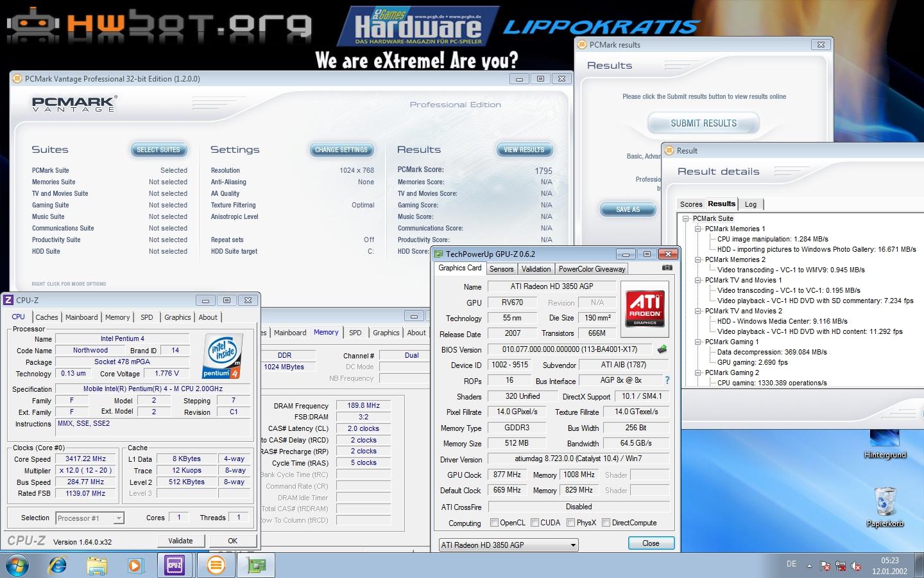This screenshot has width=924, height=578.
Task: Collapse the PCMark Gaming 1 node
Action: [x=697, y=342]
